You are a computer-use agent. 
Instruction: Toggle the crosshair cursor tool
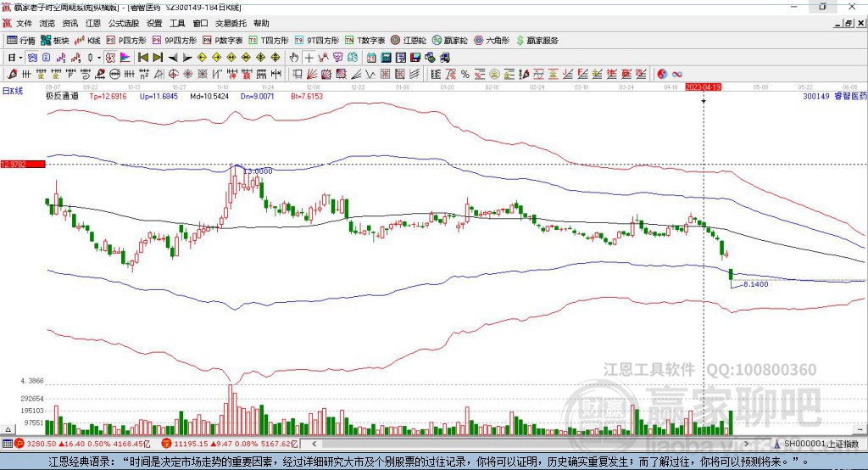coord(309,58)
